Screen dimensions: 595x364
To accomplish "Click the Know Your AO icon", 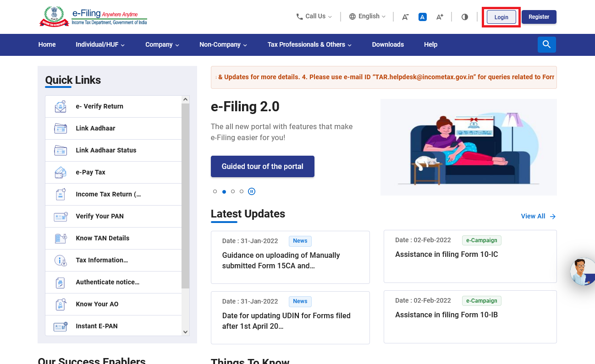I will 61,304.
